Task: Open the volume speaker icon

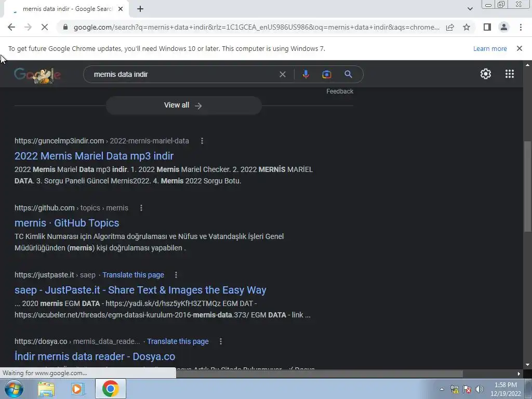Action: (480, 389)
